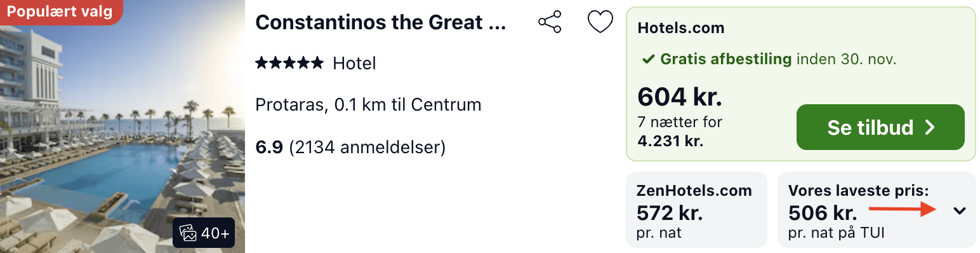
Task: Click the 6.9 rating score
Action: [269, 147]
